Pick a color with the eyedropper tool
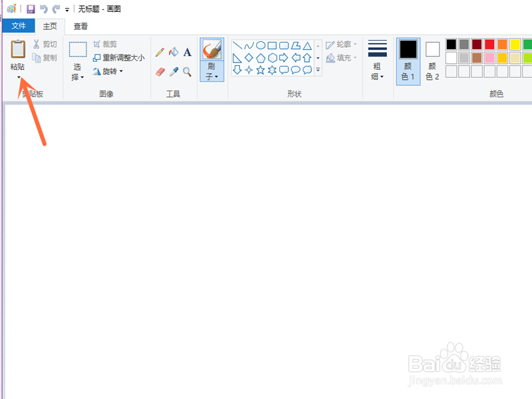The image size is (532, 399). pyautogui.click(x=174, y=70)
